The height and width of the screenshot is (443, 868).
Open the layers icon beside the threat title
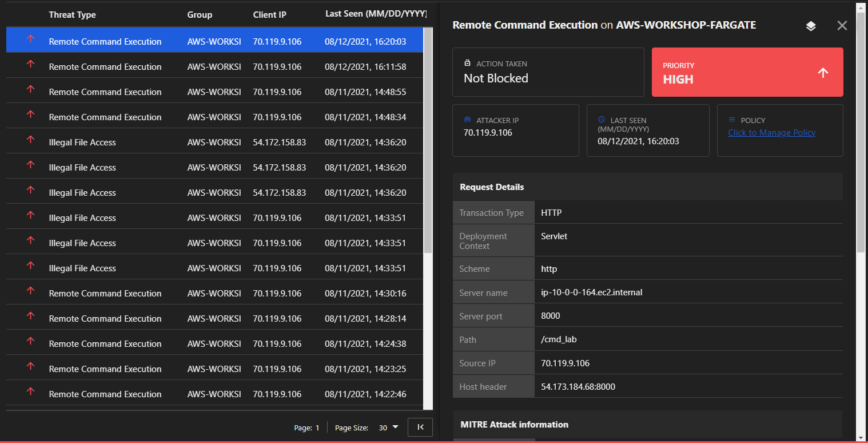click(811, 26)
